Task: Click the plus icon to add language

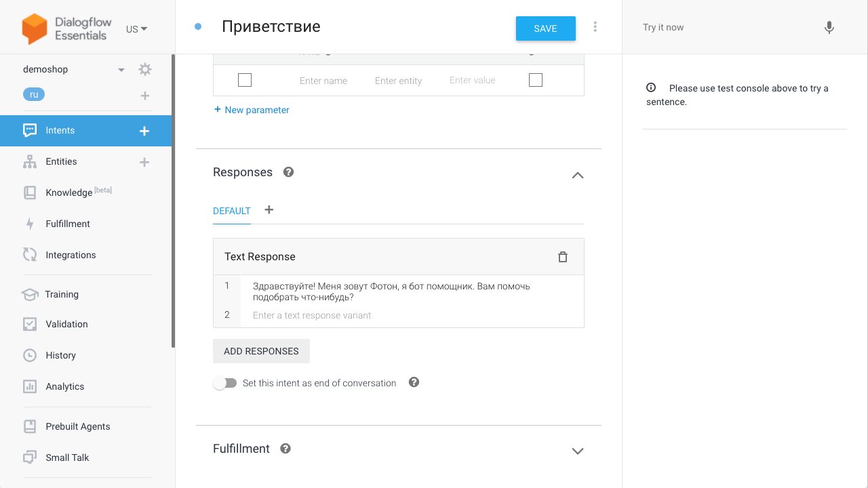Action: (x=144, y=96)
